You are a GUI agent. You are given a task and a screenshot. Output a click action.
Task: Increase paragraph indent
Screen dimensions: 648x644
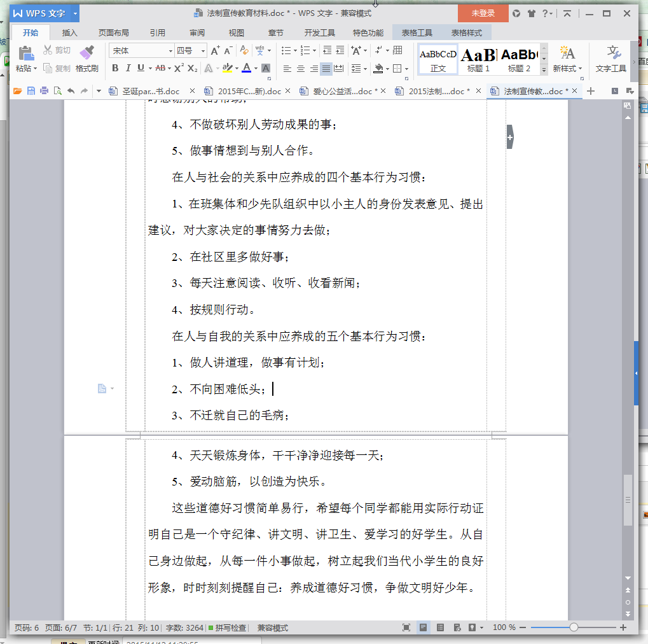point(340,50)
